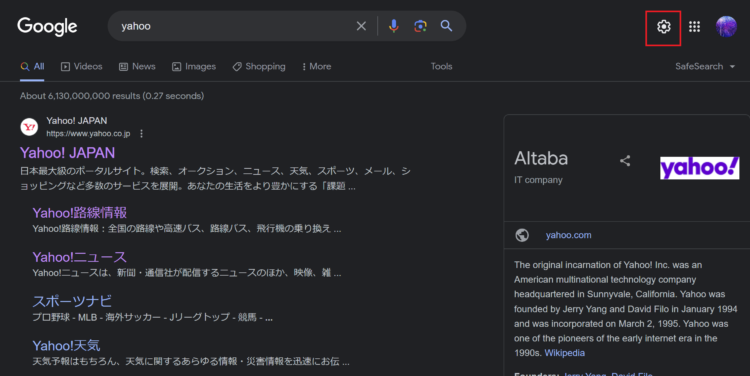This screenshot has height=376, width=750.
Task: Clear the search box with the X icon
Action: (x=361, y=26)
